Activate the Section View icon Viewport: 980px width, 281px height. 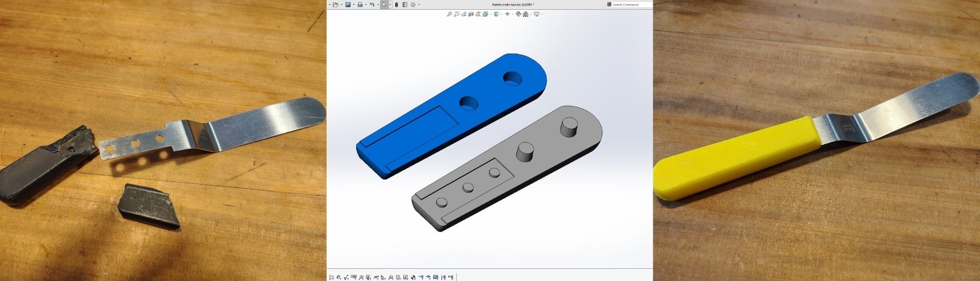[471, 14]
